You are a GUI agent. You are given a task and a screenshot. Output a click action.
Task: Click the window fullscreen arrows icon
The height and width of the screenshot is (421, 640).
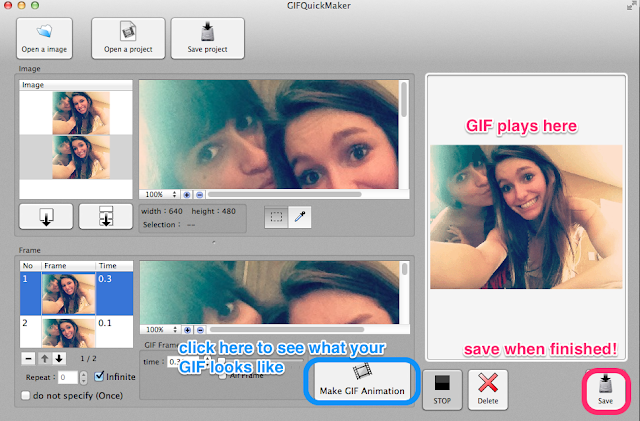tap(631, 6)
